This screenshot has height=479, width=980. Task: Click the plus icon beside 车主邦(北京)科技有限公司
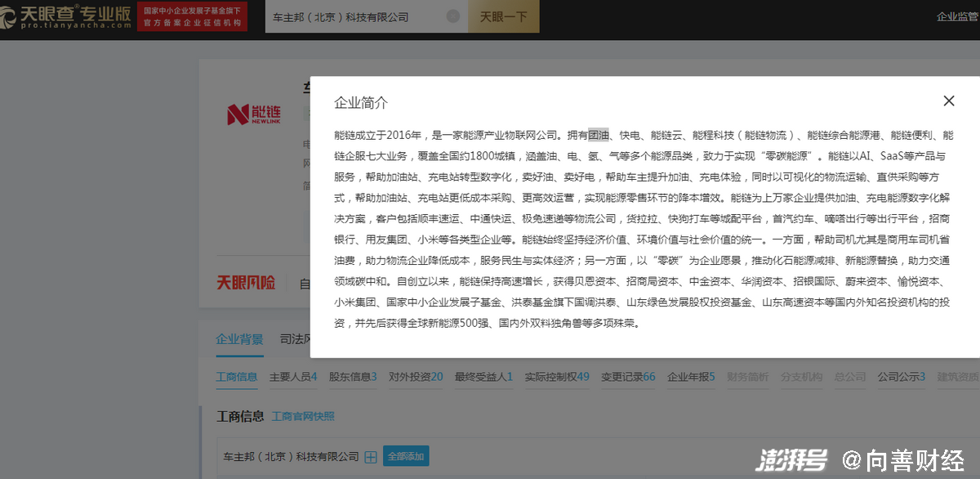370,457
